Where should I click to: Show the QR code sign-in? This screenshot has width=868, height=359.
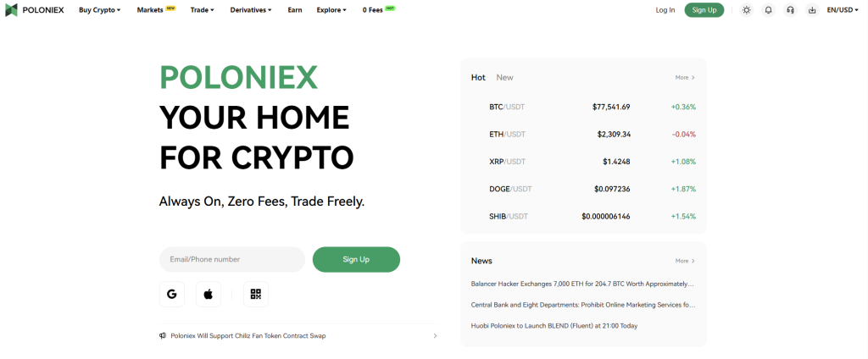coord(255,294)
